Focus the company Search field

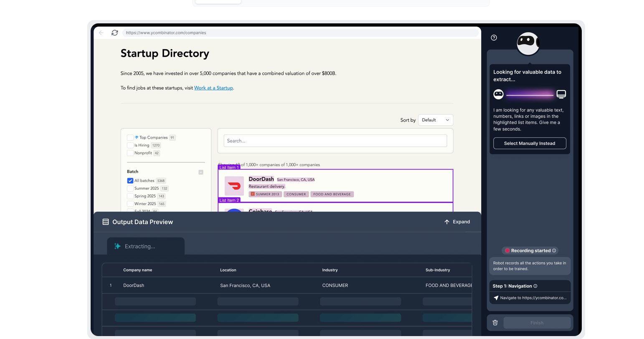pyautogui.click(x=335, y=141)
